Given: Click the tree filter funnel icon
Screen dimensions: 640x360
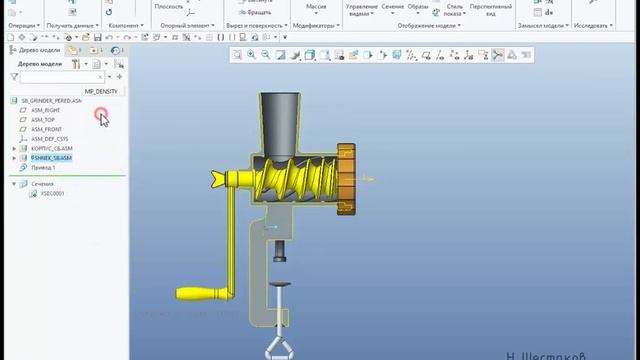Looking at the screenshot, I should (x=14, y=77).
